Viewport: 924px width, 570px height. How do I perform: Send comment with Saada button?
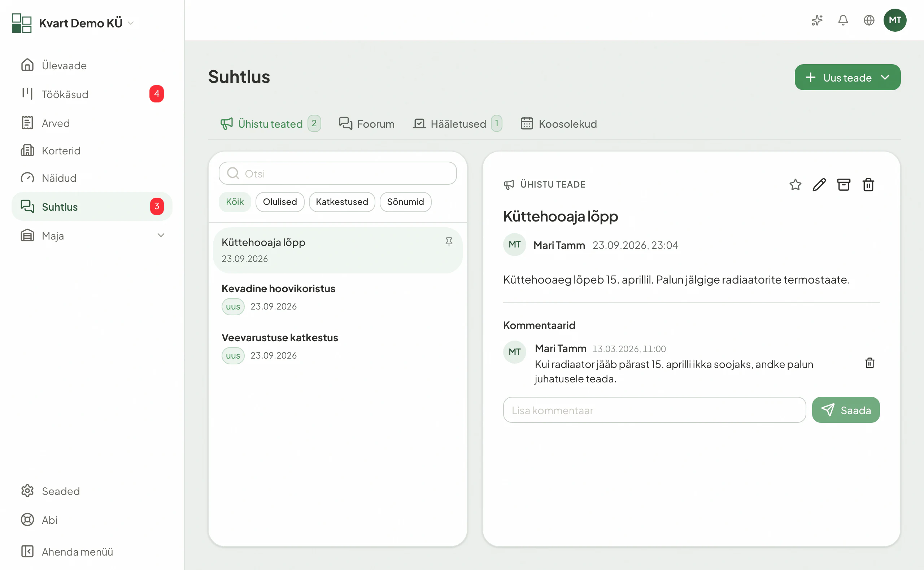coord(846,410)
